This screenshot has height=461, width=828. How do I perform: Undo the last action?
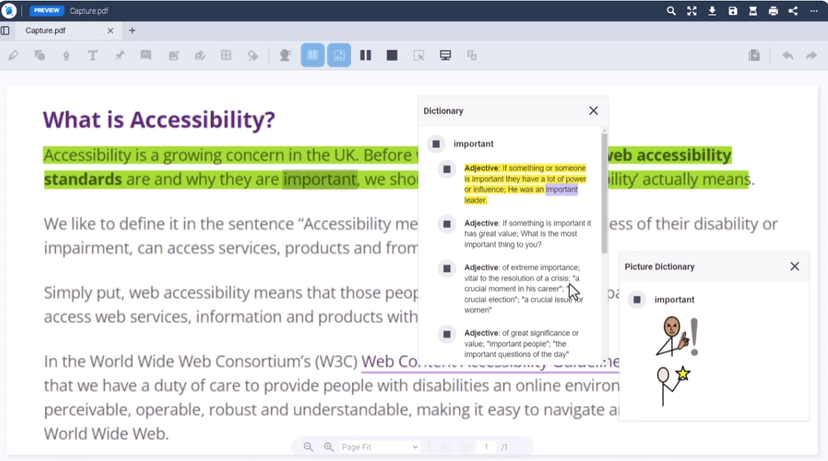787,55
